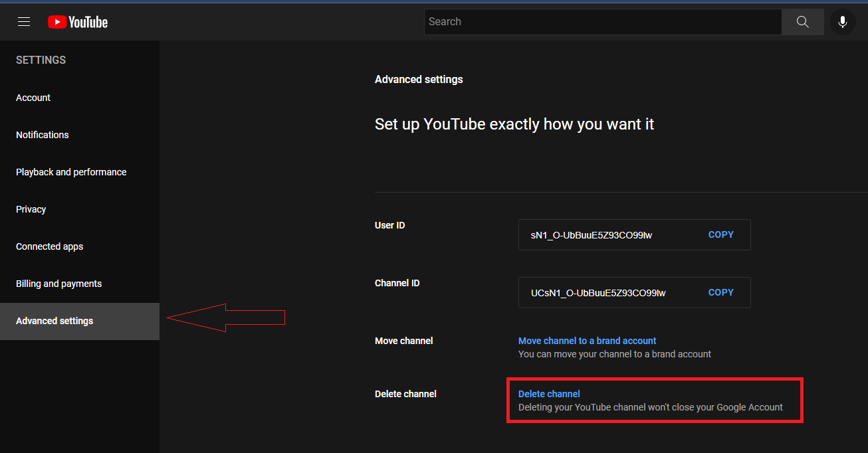Open the hamburger guide menu
Image resolution: width=868 pixels, height=453 pixels.
coord(24,22)
